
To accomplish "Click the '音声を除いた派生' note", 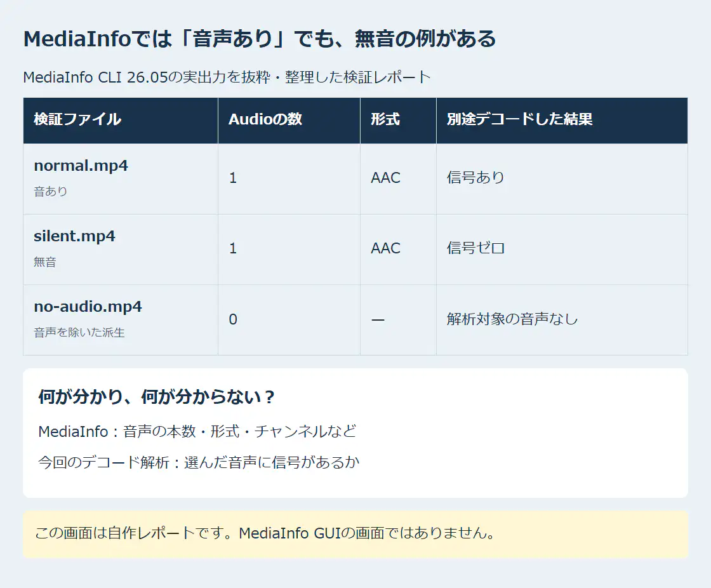I will click(79, 333).
